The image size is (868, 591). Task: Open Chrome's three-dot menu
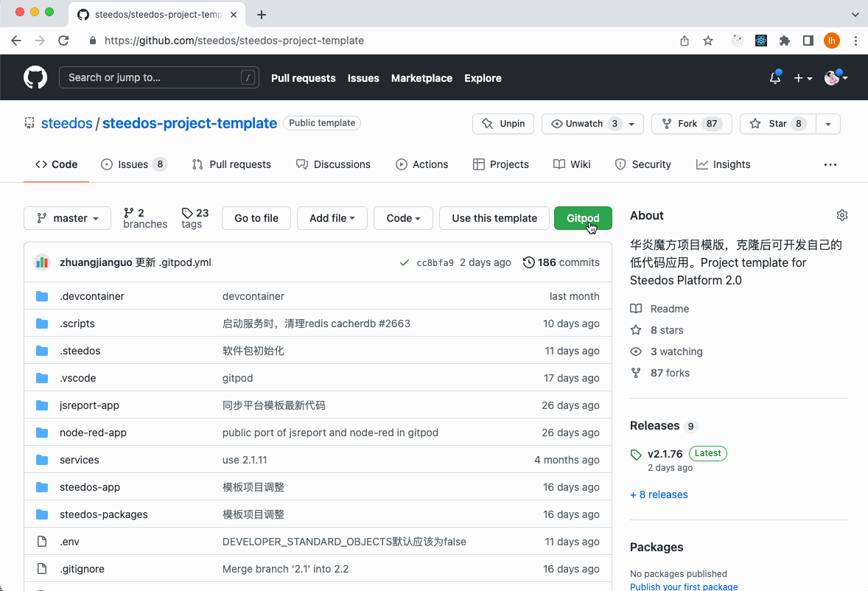tap(855, 41)
